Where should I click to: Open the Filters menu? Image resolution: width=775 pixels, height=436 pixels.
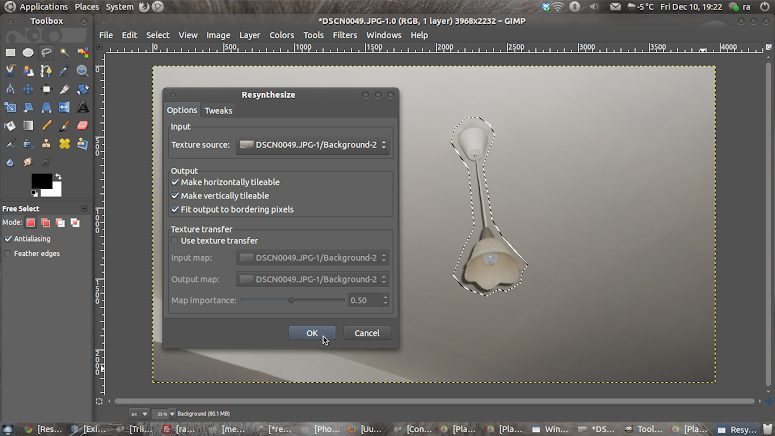(x=344, y=35)
